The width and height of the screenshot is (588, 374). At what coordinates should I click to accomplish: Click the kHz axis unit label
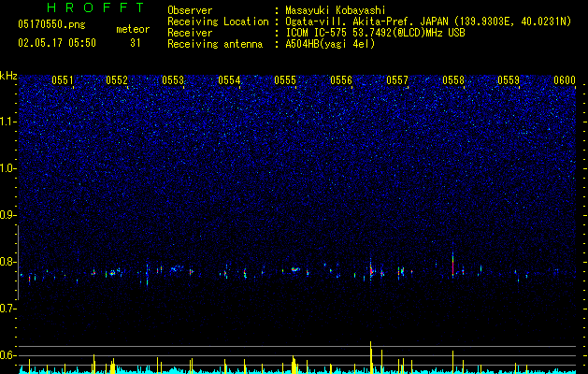[8, 76]
